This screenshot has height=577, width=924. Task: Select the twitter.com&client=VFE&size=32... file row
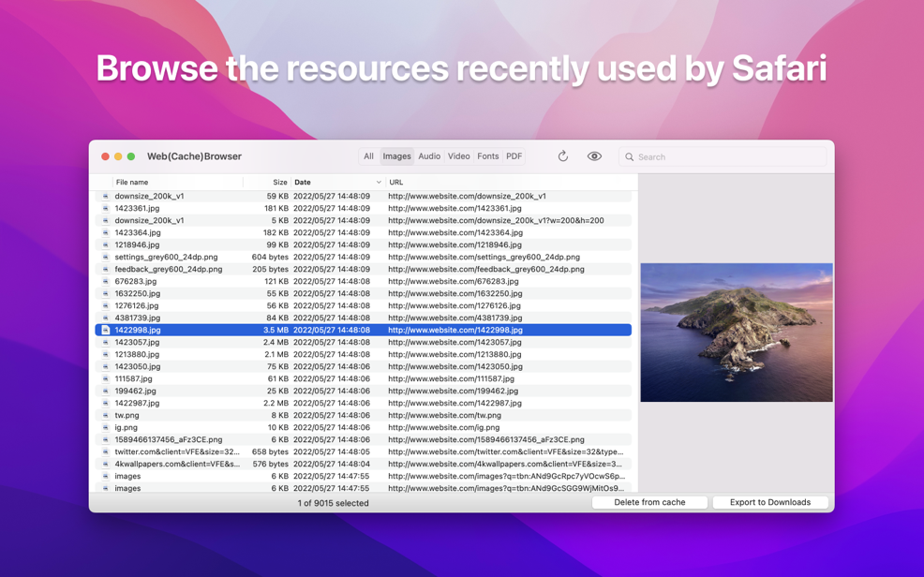point(363,451)
